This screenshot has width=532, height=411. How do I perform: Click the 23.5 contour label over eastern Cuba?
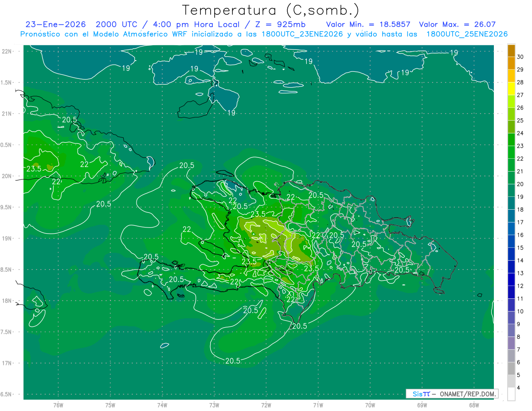click(34, 168)
